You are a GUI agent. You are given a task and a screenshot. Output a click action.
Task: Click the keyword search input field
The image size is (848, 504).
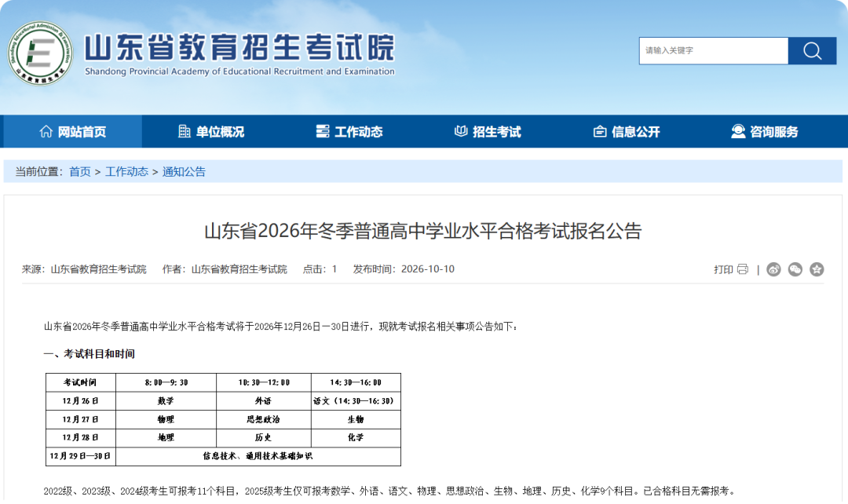713,51
